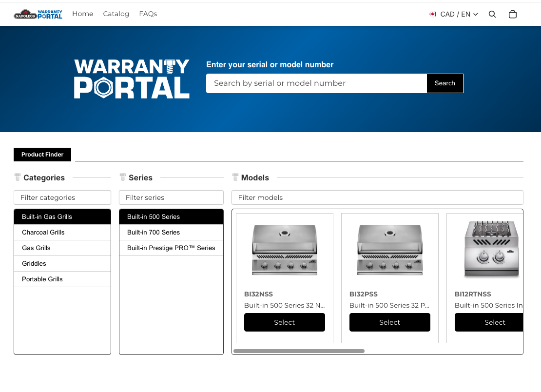Click the BI32PSS grill thumbnail image
Viewport: 541px width, 392px height.
[x=389, y=250]
